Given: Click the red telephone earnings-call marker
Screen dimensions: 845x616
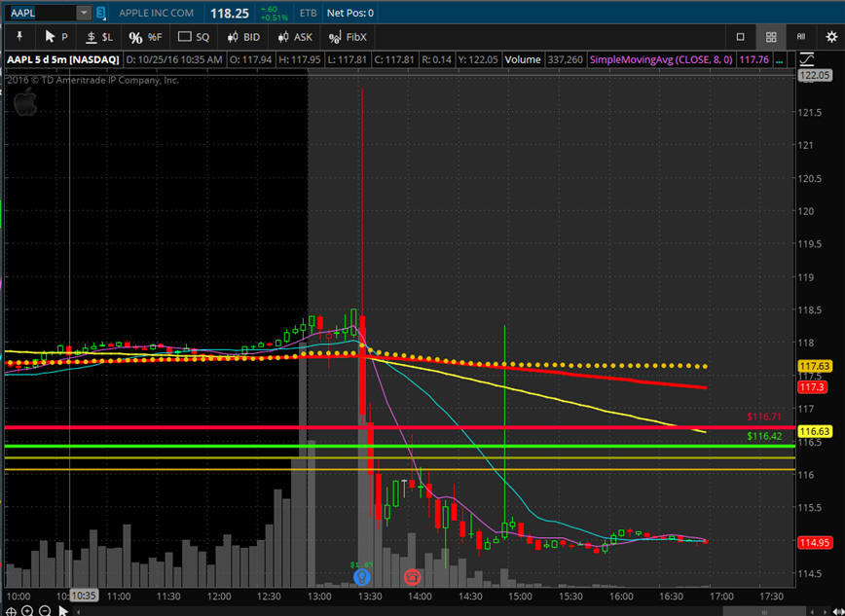Looking at the screenshot, I should point(412,577).
